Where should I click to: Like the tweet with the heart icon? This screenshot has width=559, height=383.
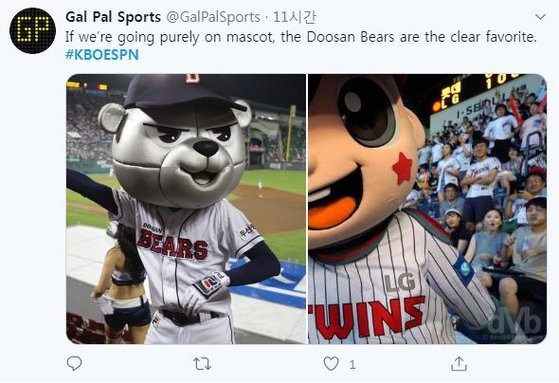[x=331, y=364]
